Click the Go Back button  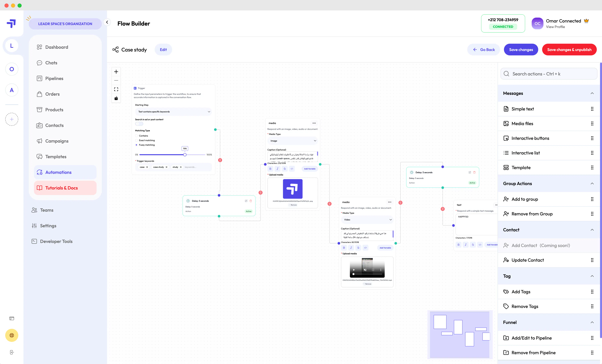click(x=484, y=50)
